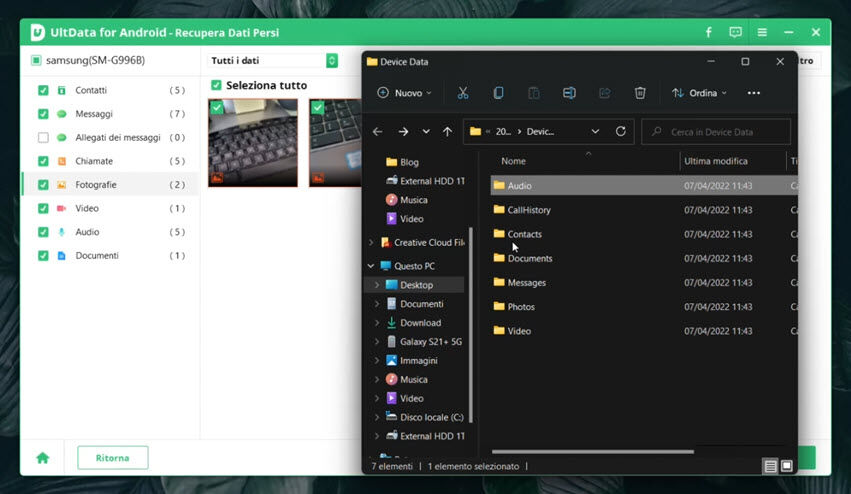Open the Tutti i dati dropdown
Image resolution: width=851 pixels, height=494 pixels.
[273, 61]
